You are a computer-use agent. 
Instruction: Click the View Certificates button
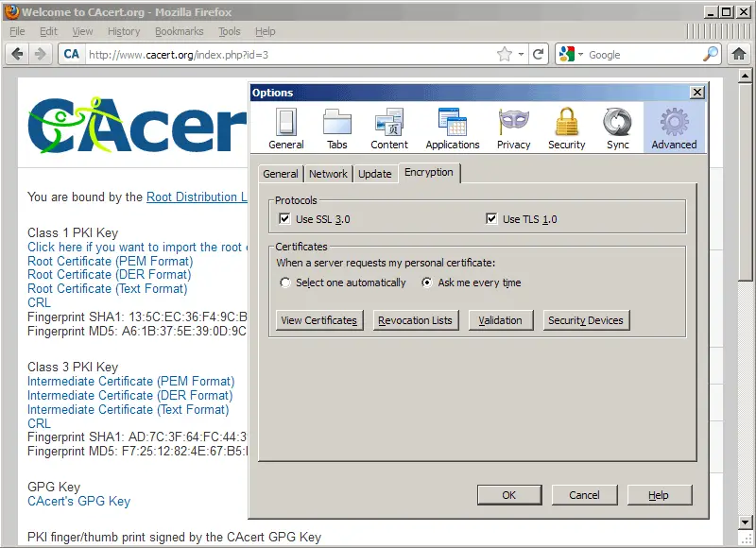click(319, 320)
